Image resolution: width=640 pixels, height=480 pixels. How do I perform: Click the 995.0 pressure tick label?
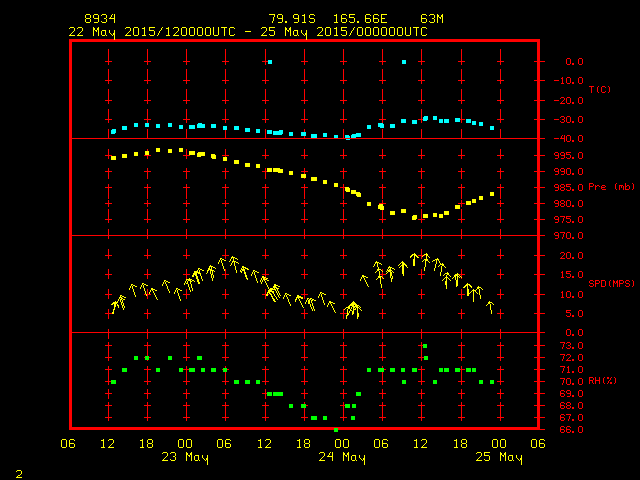[x=569, y=156]
